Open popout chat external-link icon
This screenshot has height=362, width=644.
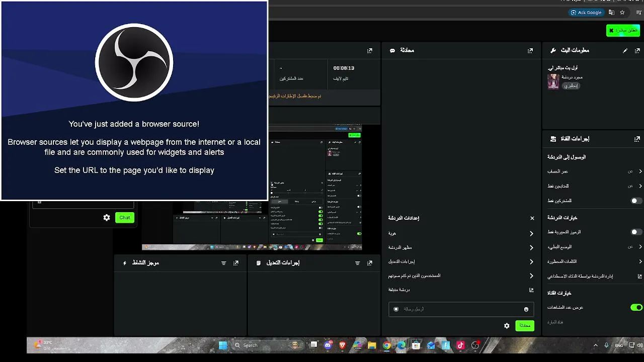point(531,290)
